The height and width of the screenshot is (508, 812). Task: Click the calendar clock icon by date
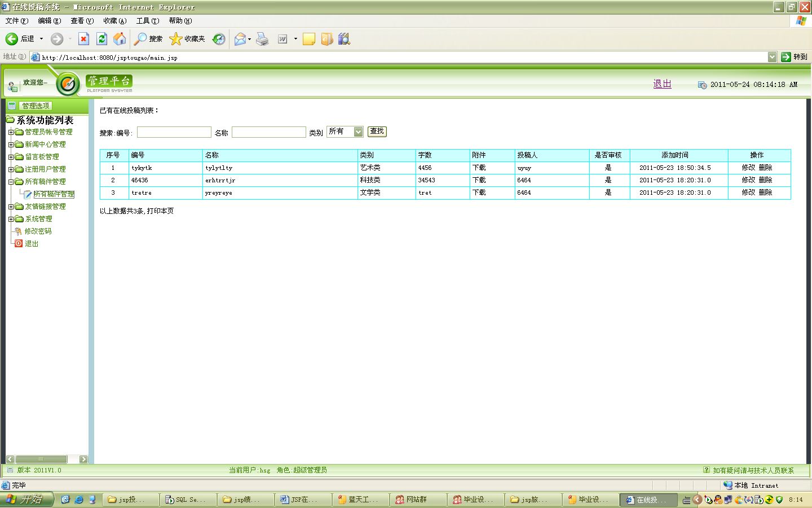(702, 85)
